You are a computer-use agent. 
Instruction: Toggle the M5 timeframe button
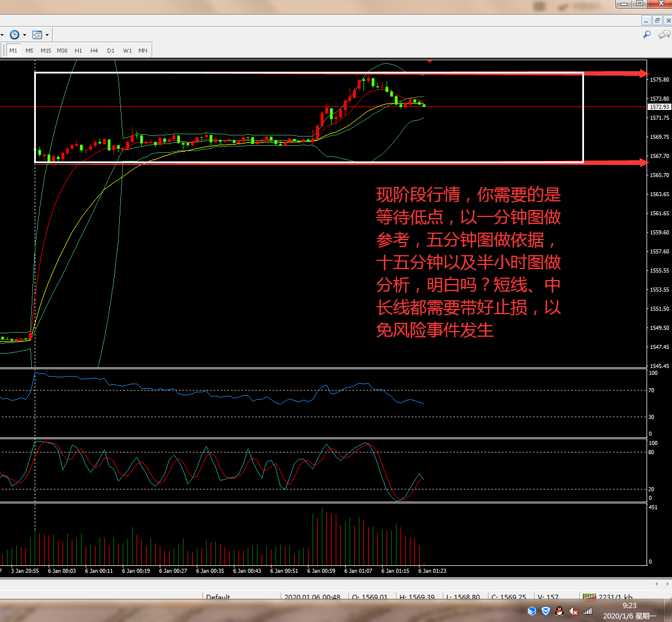click(29, 50)
